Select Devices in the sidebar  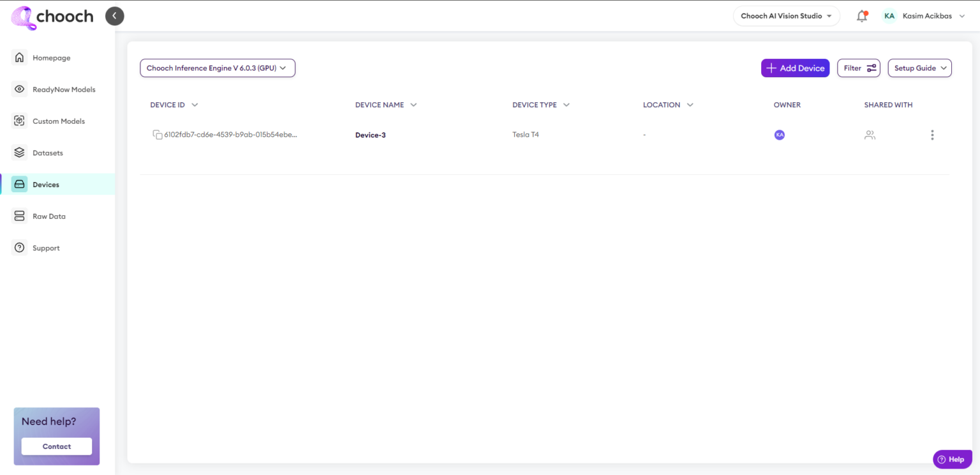tap(57, 185)
